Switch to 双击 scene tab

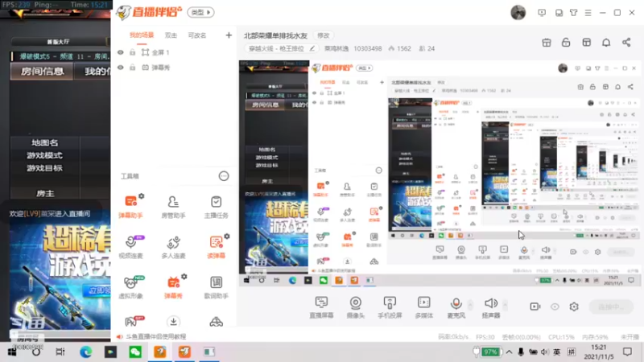[171, 35]
